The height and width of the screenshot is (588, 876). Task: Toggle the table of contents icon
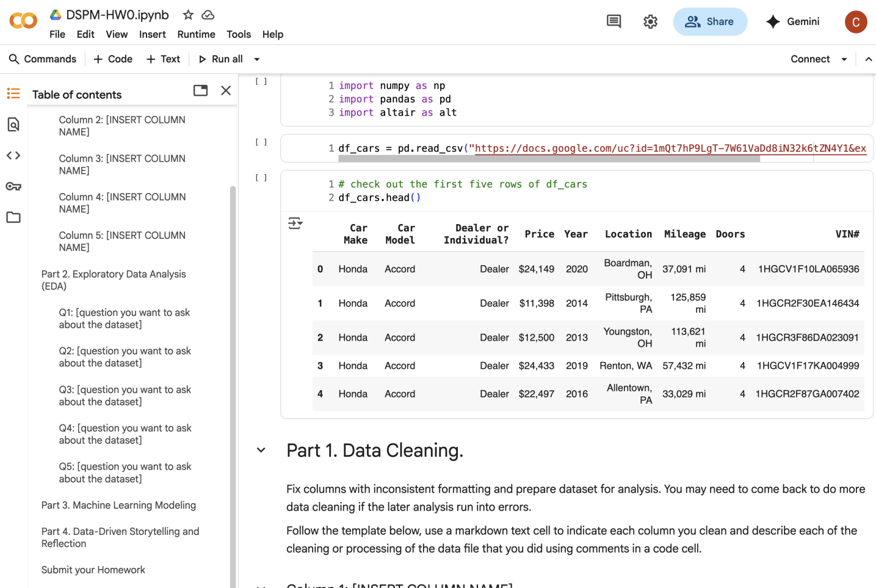coord(13,93)
